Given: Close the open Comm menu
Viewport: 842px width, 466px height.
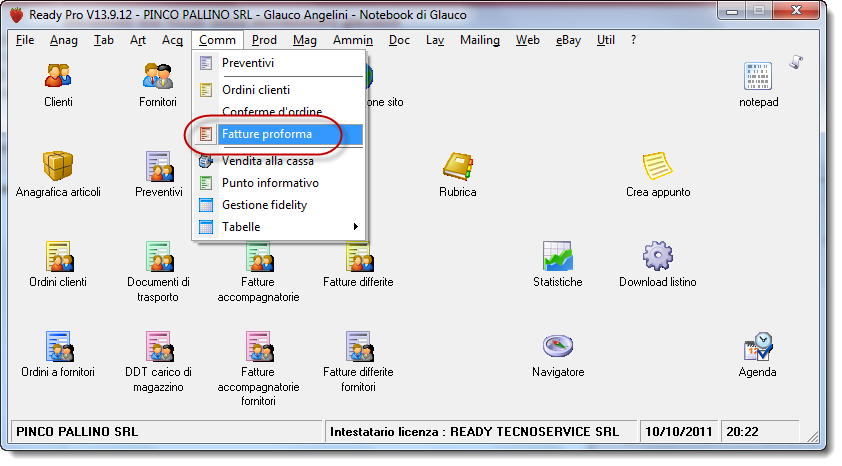Looking at the screenshot, I should (x=217, y=40).
